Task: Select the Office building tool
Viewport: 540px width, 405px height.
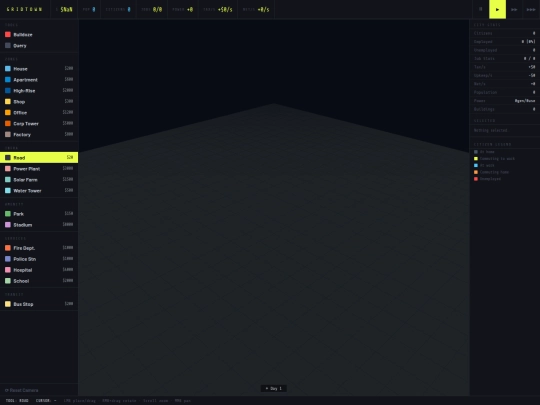Action: (39, 113)
